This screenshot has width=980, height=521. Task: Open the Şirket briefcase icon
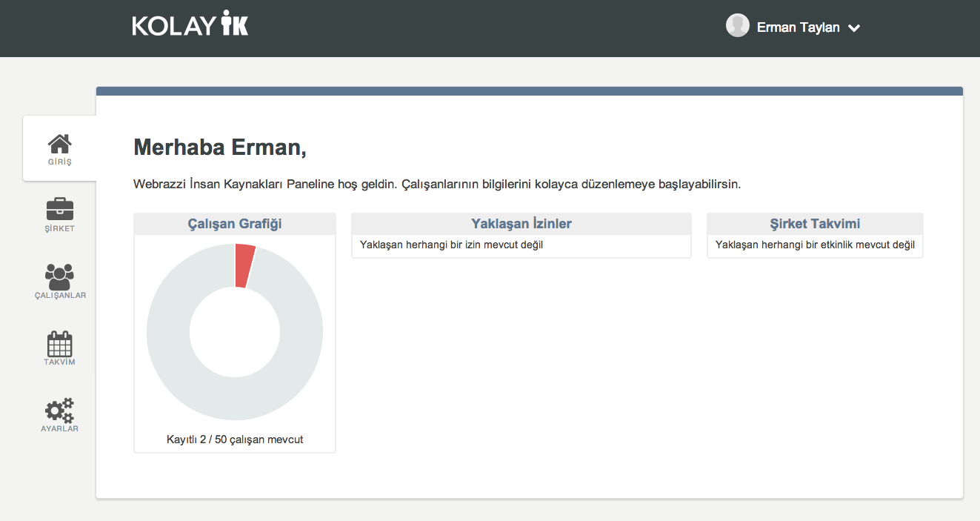click(x=59, y=209)
